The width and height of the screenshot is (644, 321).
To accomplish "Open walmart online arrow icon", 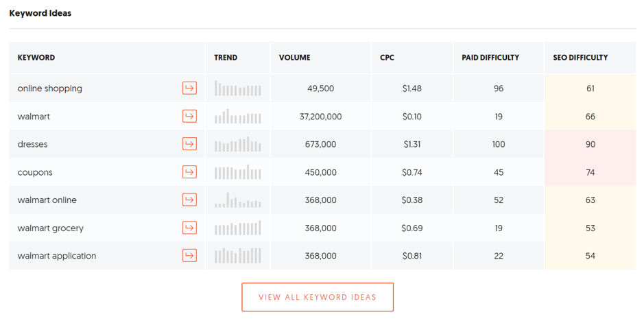I will click(189, 200).
